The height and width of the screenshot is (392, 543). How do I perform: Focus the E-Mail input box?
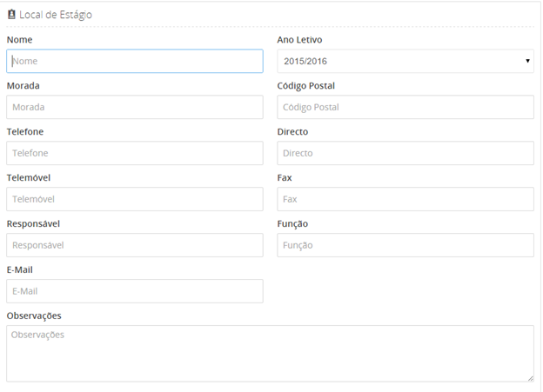tap(134, 291)
